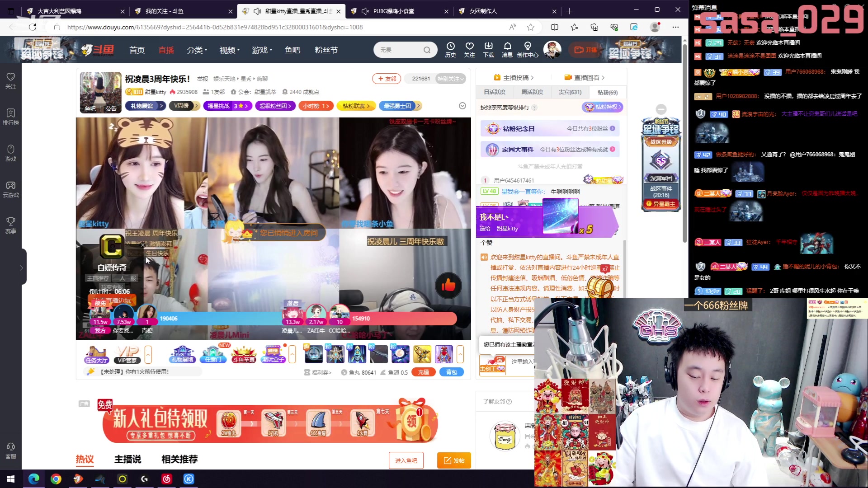Open 创作中心 lightbulb icon
The image size is (868, 488).
(528, 50)
